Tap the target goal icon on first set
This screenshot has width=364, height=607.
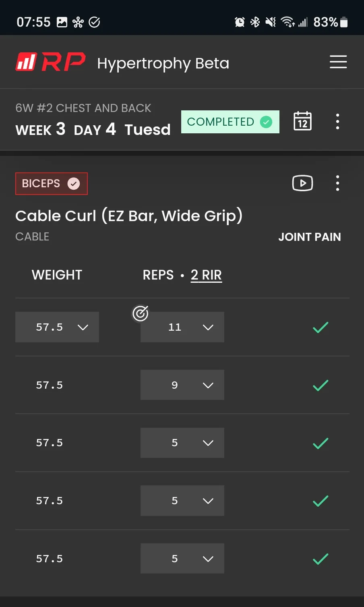coord(140,313)
